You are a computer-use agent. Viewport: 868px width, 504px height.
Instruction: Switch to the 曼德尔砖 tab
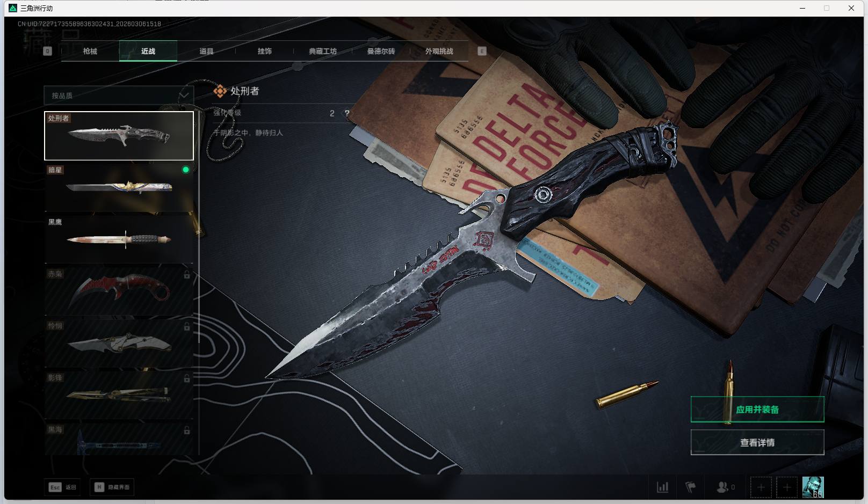click(x=381, y=51)
